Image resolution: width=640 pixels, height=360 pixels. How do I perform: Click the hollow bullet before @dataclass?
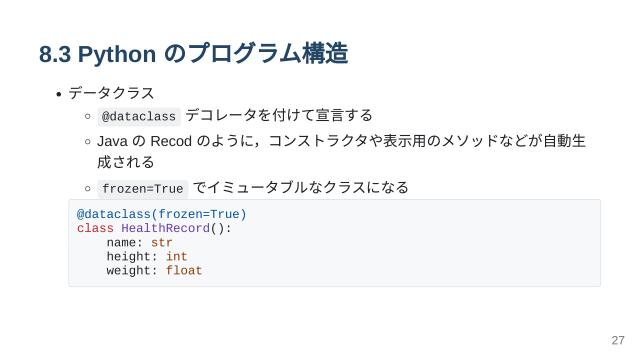pos(87,116)
